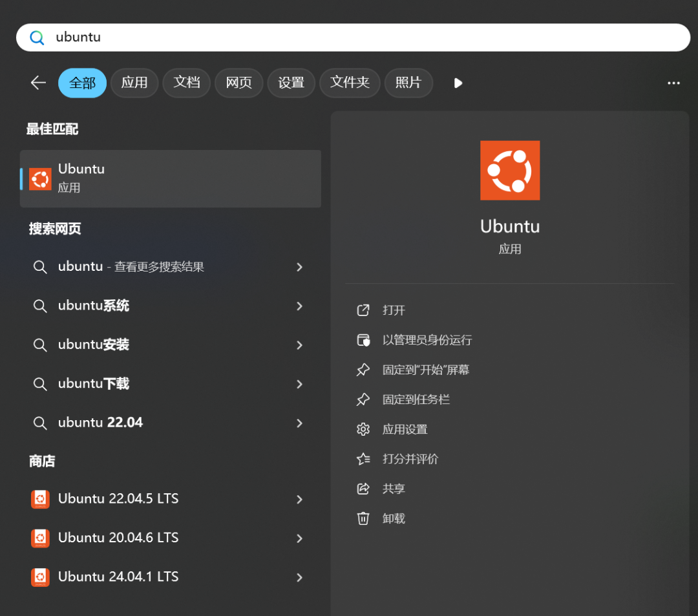The image size is (698, 616).
Task: Choose 卸载 to uninstall Ubuntu
Action: pyautogui.click(x=394, y=518)
